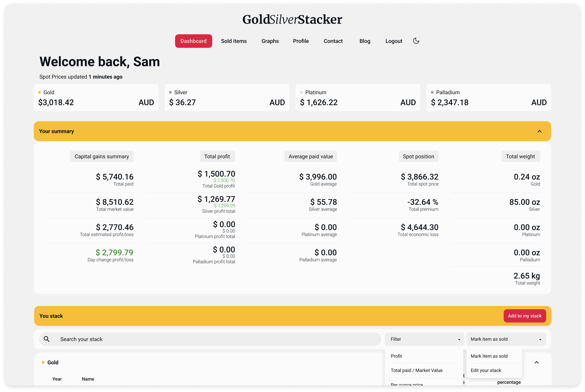Image resolution: width=585 pixels, height=392 pixels.
Task: Open the Blog link
Action: (x=365, y=41)
